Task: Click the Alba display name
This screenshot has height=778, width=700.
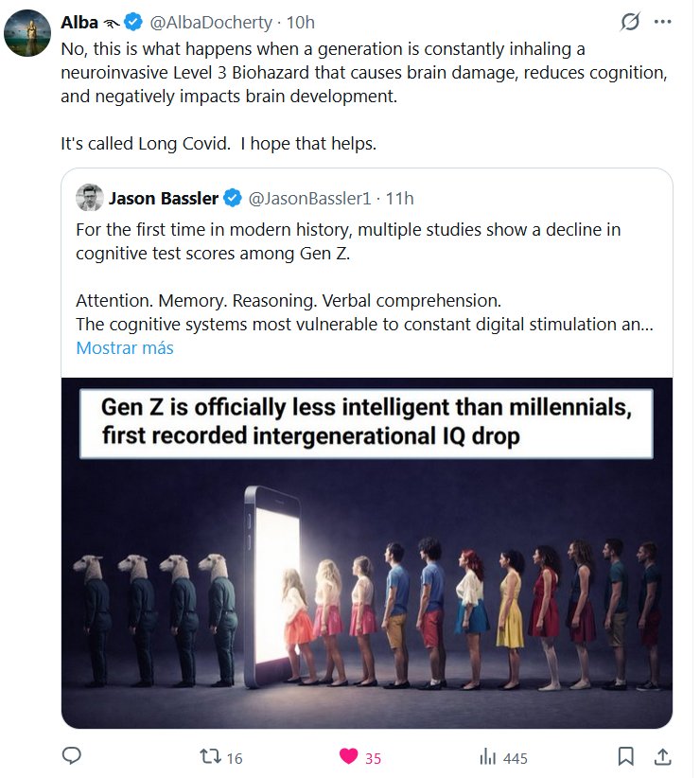Action: pos(79,22)
